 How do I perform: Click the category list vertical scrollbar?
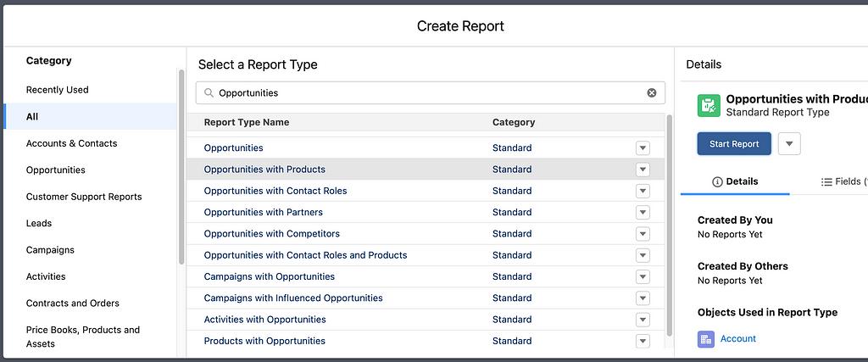[181, 170]
